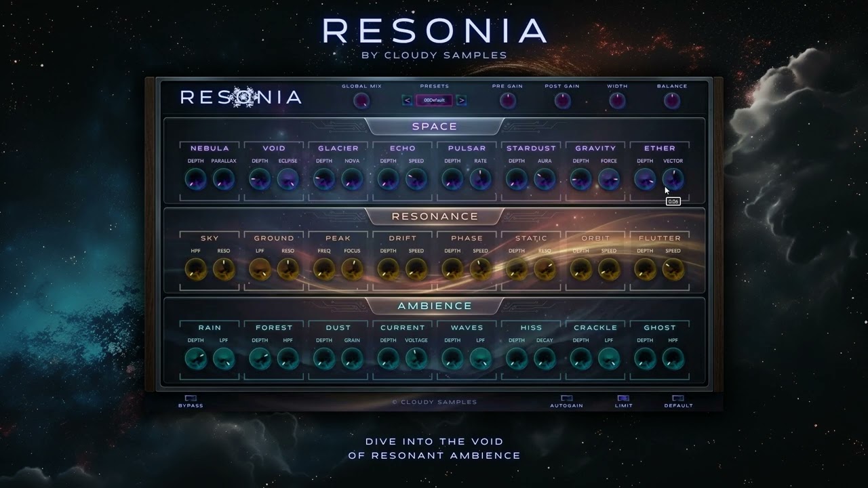
Task: Click the Sky HPF knob
Action: tap(195, 269)
